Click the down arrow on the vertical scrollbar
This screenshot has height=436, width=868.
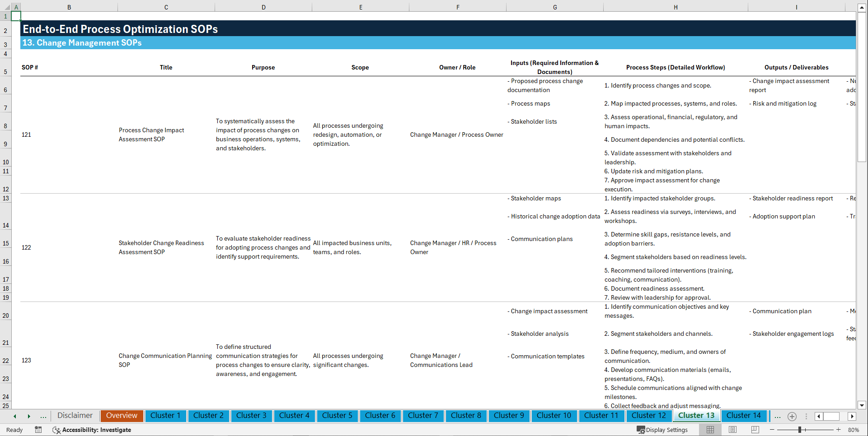[863, 405]
